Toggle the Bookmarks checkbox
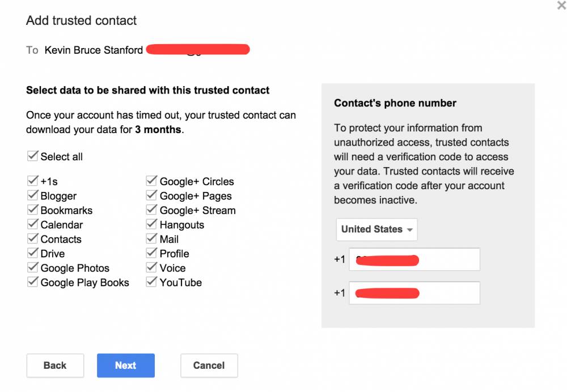The height and width of the screenshot is (392, 567). tap(32, 209)
